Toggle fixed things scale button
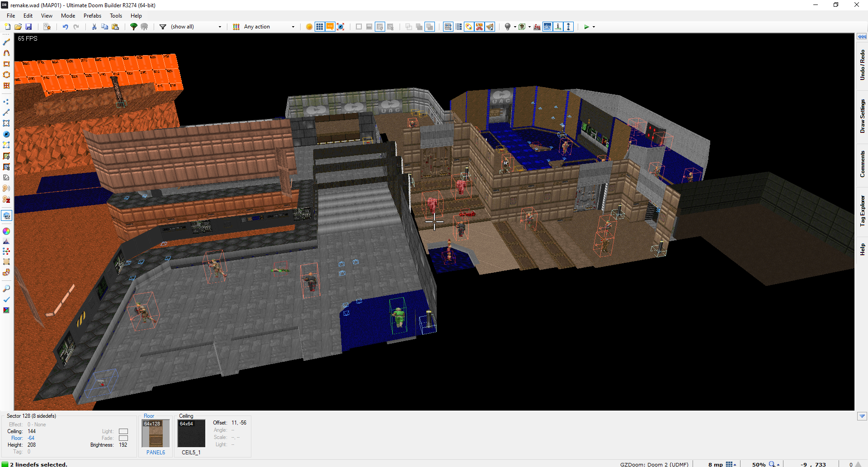This screenshot has width=868, height=467. tap(340, 27)
